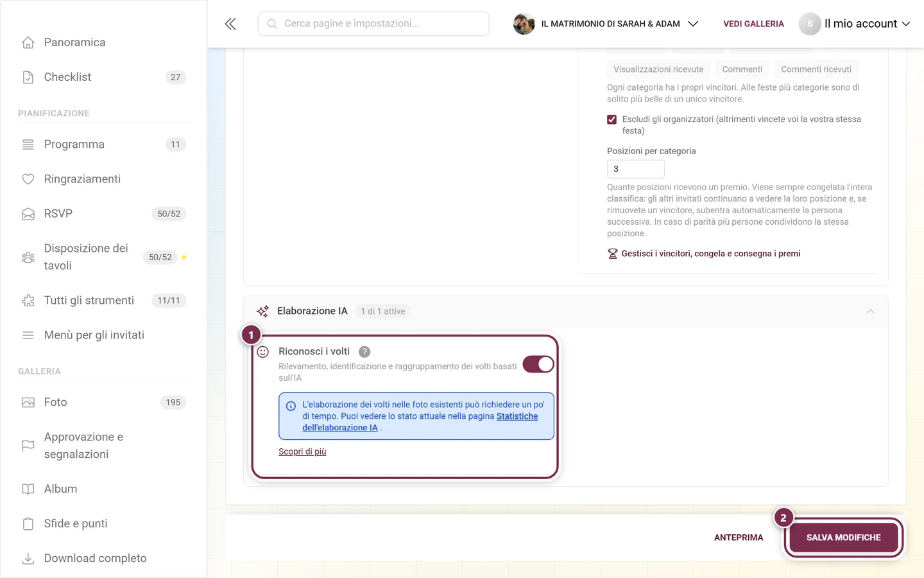924x578 pixels.
Task: Click the Tutti gli strumenti puzzle icon
Action: [x=28, y=301]
